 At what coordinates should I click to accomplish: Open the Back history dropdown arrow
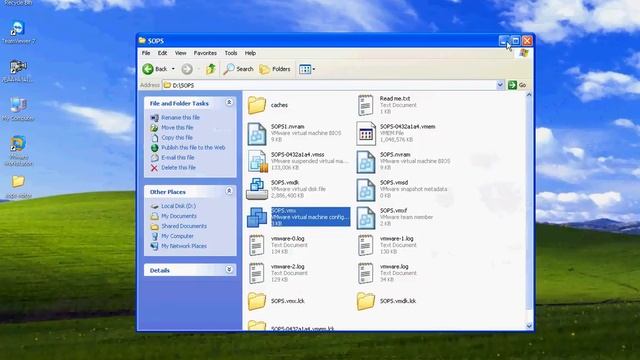[x=173, y=69]
